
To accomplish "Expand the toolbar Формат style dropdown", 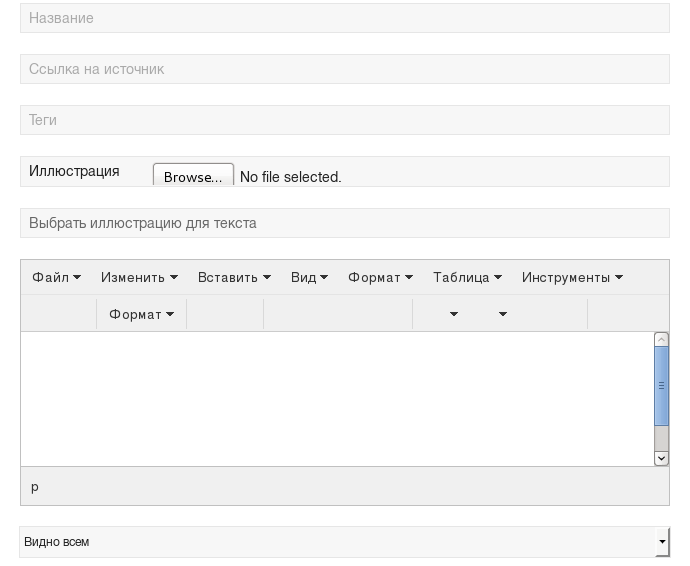I will 141,314.
